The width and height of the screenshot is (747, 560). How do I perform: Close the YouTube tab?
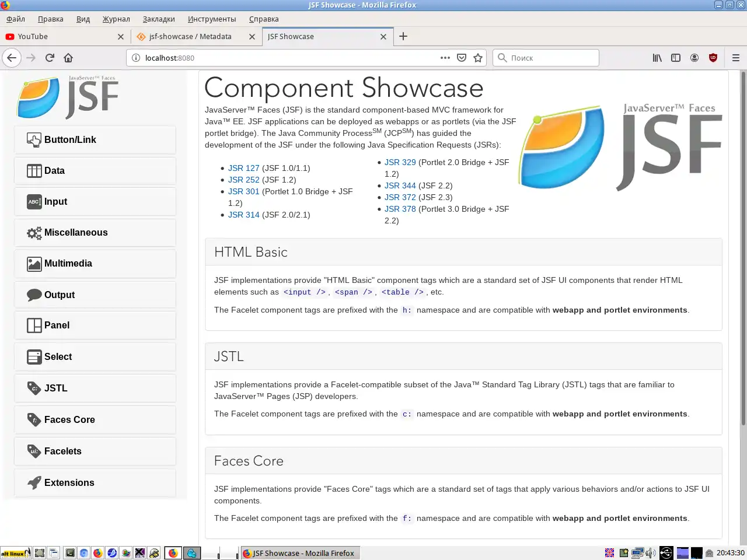pyautogui.click(x=121, y=36)
